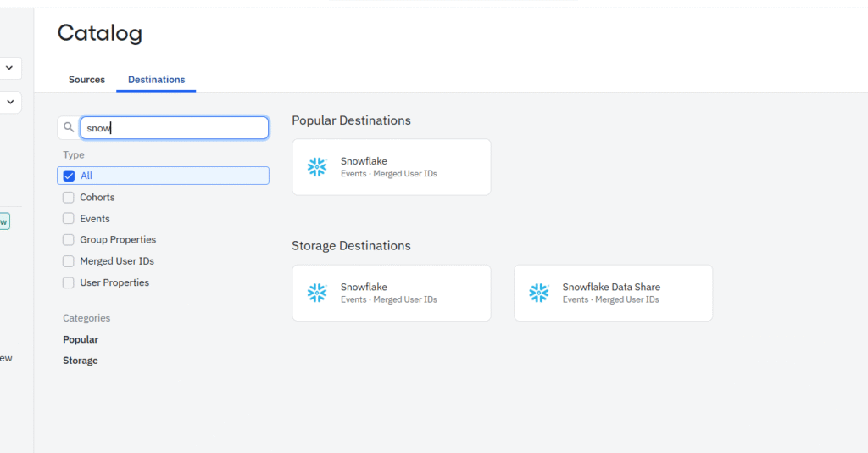Toggle the Merged User IDs checkbox
Image resolution: width=868 pixels, height=453 pixels.
(x=70, y=261)
